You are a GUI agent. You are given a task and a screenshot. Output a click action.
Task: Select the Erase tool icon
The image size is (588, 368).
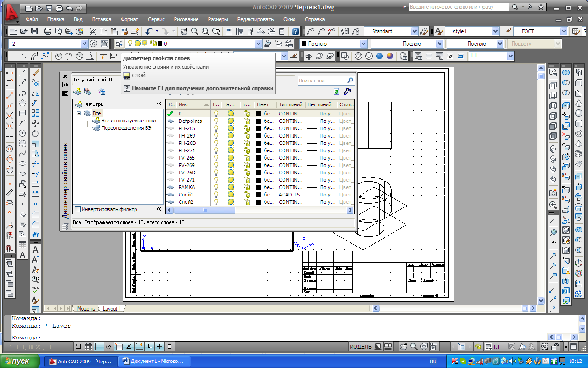click(x=35, y=73)
